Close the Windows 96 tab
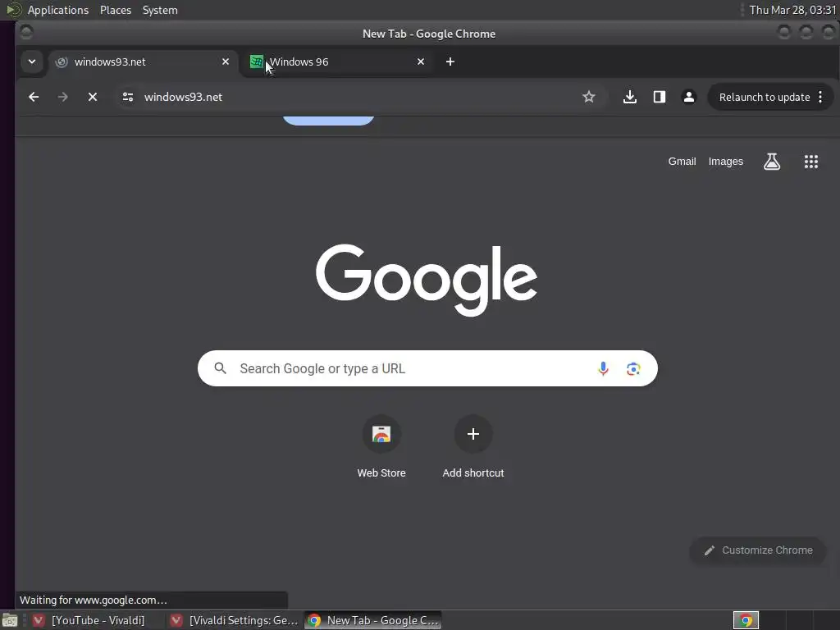The image size is (840, 630). (x=421, y=62)
